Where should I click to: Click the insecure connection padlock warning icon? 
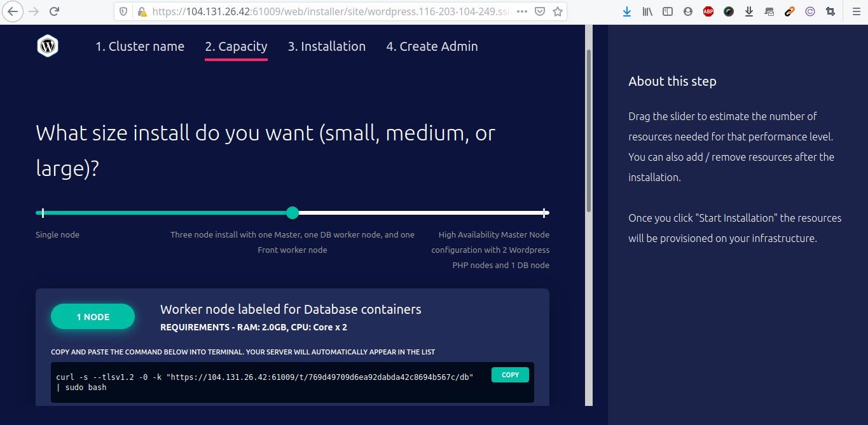tap(141, 11)
